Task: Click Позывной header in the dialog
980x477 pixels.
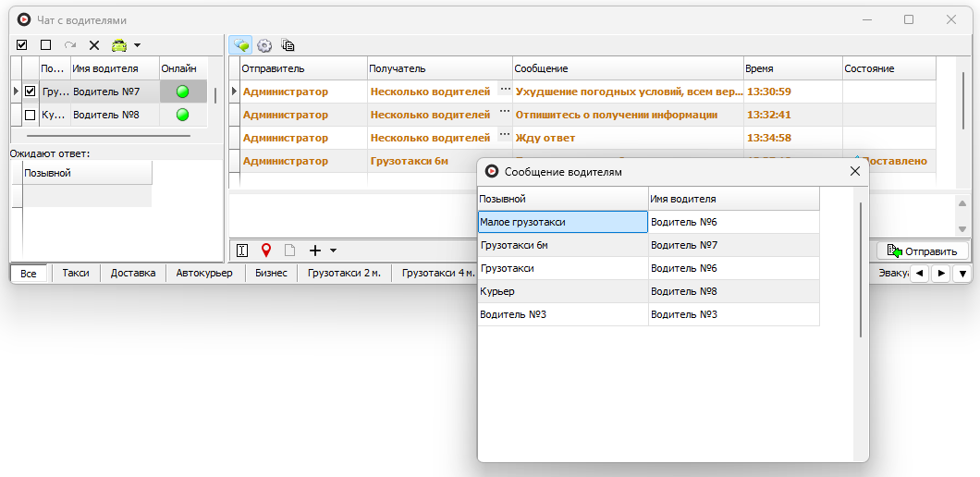Action: [562, 199]
